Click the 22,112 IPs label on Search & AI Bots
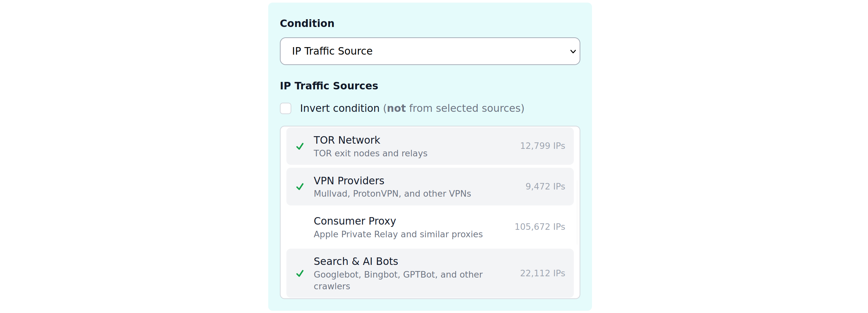Screen dimensions: 868x313 [542, 273]
